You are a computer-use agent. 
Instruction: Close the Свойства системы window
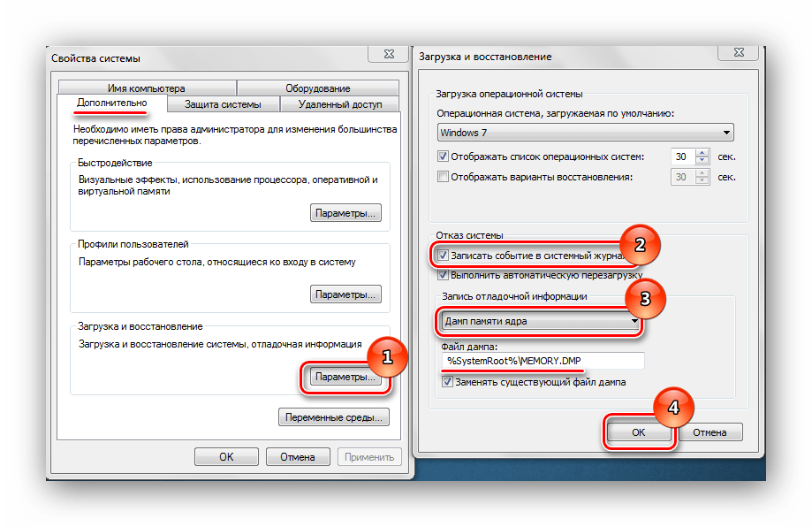point(389,54)
